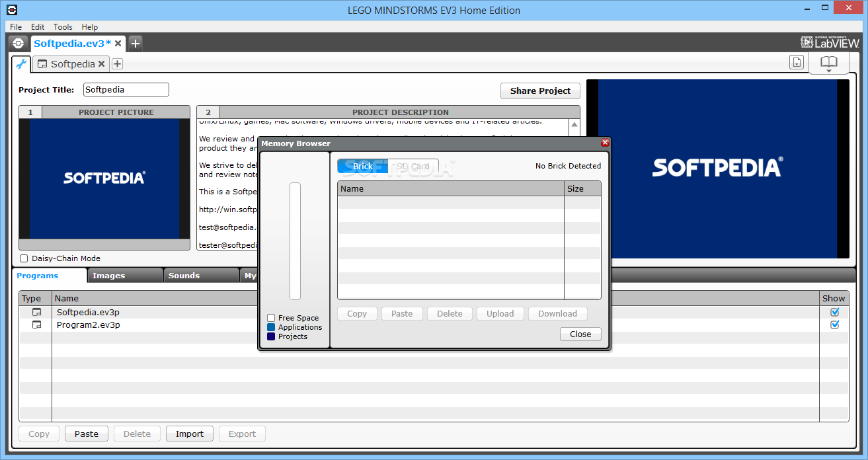Click Download in Memory Browser
This screenshot has width=868, height=460.
557,314
